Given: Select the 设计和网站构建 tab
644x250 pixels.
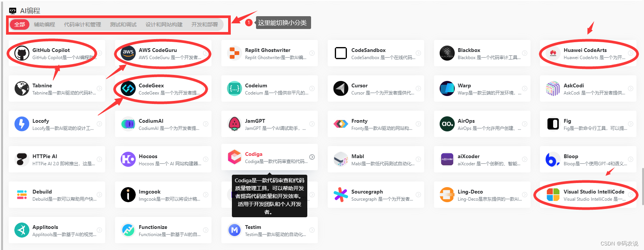Looking at the screenshot, I should tap(164, 24).
